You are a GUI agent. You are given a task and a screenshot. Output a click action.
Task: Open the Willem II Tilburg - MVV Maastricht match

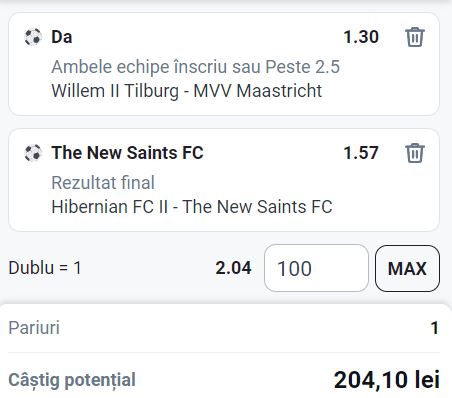click(x=187, y=91)
